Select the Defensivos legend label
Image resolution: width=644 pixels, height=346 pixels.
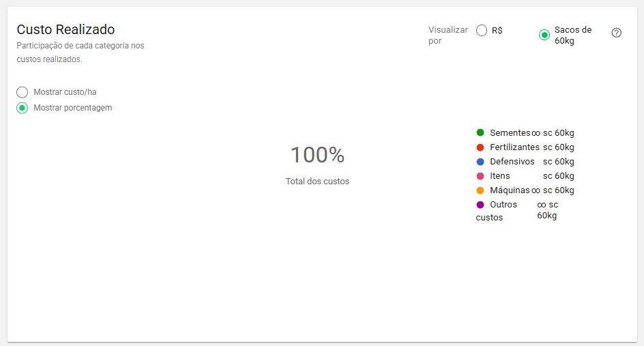pyautogui.click(x=512, y=162)
